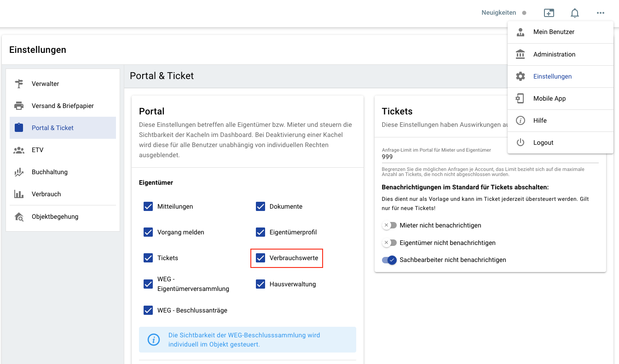Image resolution: width=619 pixels, height=364 pixels.
Task: Open Mein Benutzer from the menu
Action: coord(561,32)
